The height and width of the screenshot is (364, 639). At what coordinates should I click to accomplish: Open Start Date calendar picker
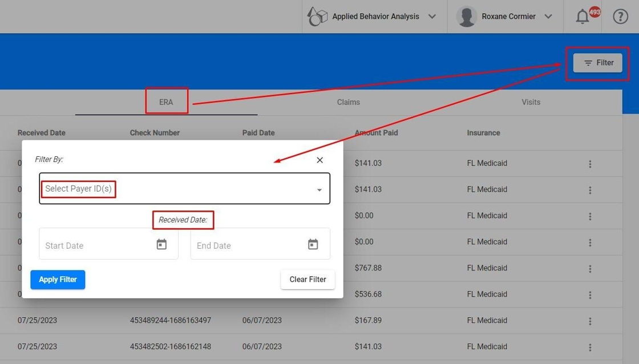[161, 245]
